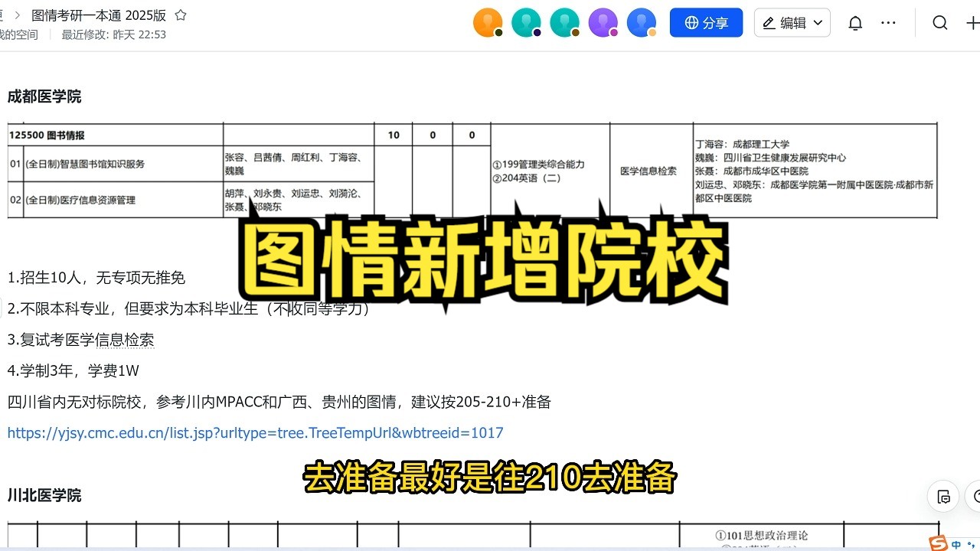This screenshot has height=551, width=980.
Task: Click the (全日制)医疗信息资源管理 cell
Action: (x=123, y=200)
